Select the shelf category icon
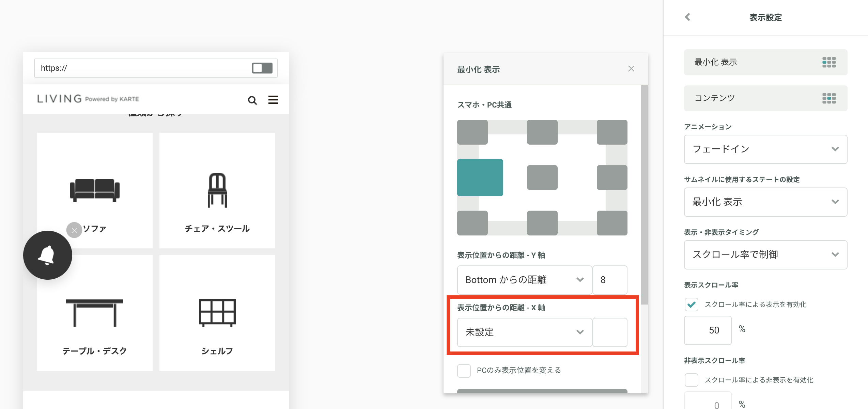This screenshot has width=868, height=409. tap(217, 313)
